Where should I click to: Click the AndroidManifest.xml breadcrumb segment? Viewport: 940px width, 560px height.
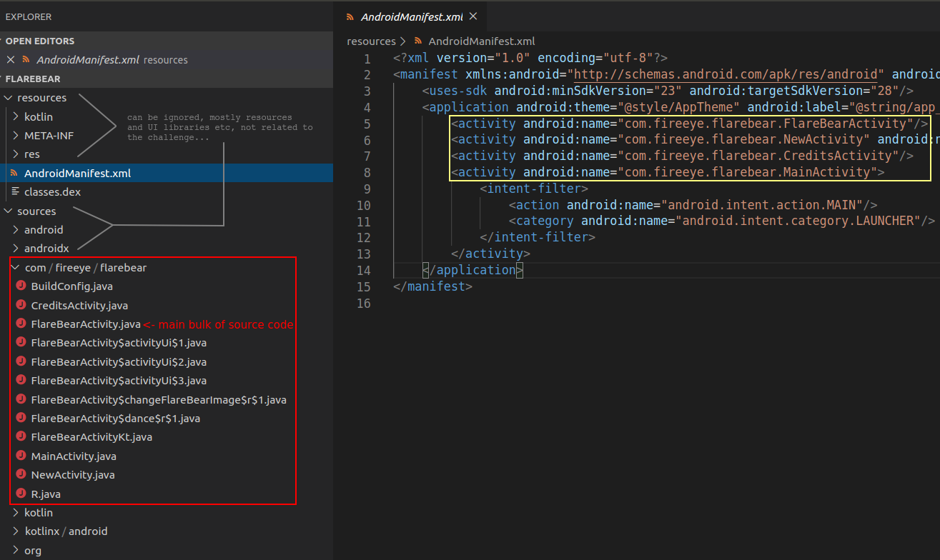point(482,41)
